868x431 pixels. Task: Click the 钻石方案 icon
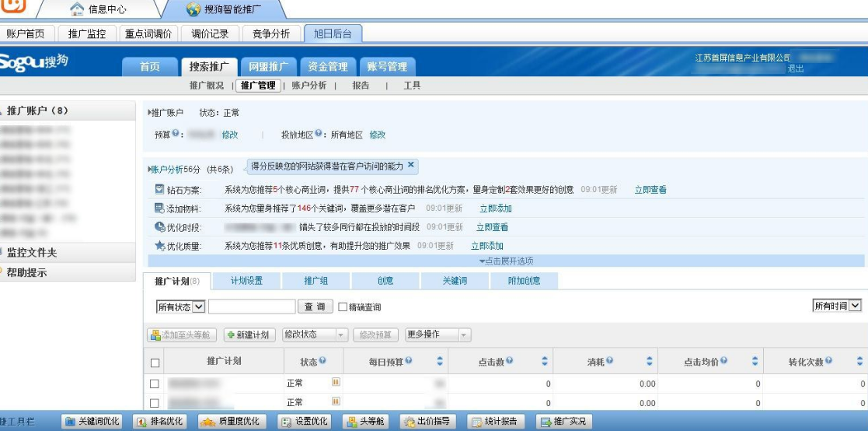coord(159,190)
